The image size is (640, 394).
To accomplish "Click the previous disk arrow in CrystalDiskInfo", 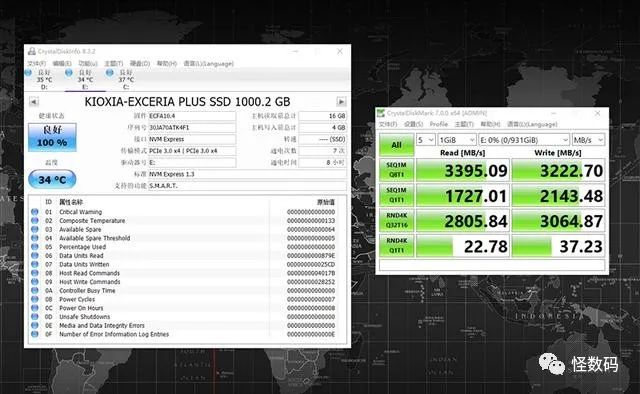I will pos(34,102).
